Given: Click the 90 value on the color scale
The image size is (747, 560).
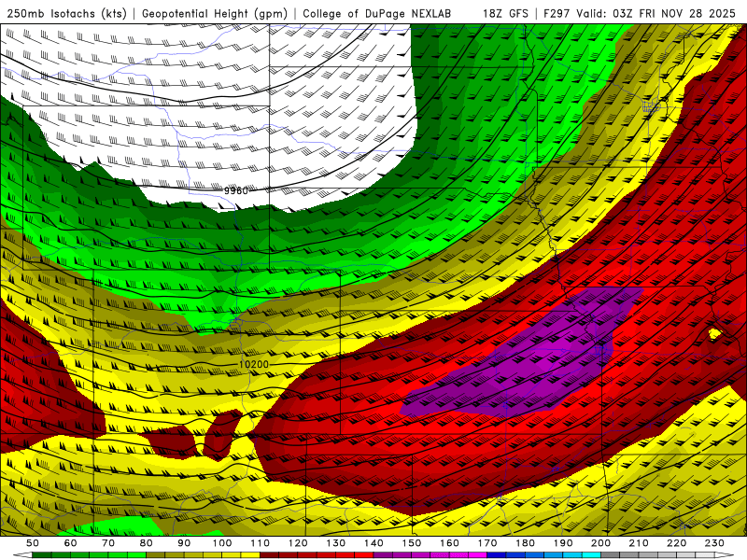Looking at the screenshot, I should (x=184, y=543).
